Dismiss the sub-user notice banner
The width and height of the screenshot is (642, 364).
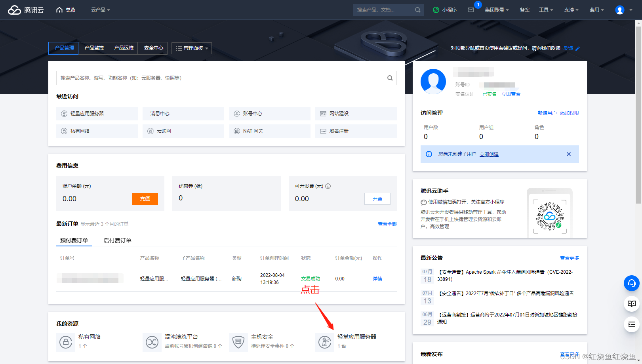(569, 154)
